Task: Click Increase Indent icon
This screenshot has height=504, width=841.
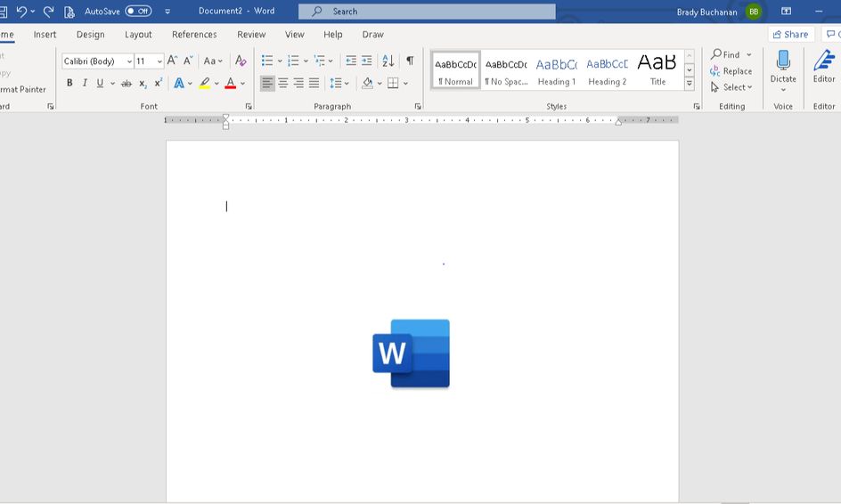Action: pyautogui.click(x=367, y=61)
